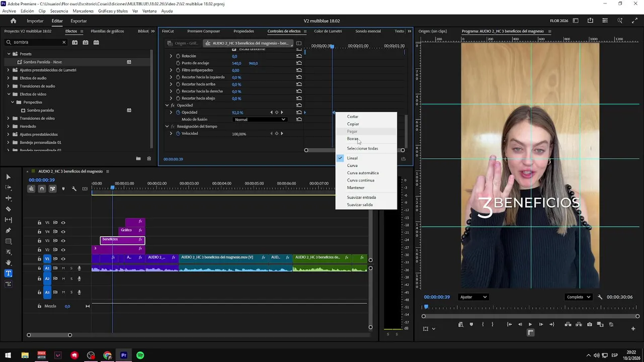The width and height of the screenshot is (644, 362).
Task: Open the Secuencia menu
Action: (x=59, y=11)
